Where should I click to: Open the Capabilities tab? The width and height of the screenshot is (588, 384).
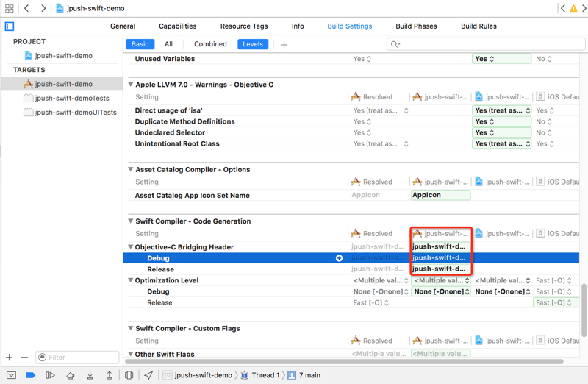coord(177,26)
